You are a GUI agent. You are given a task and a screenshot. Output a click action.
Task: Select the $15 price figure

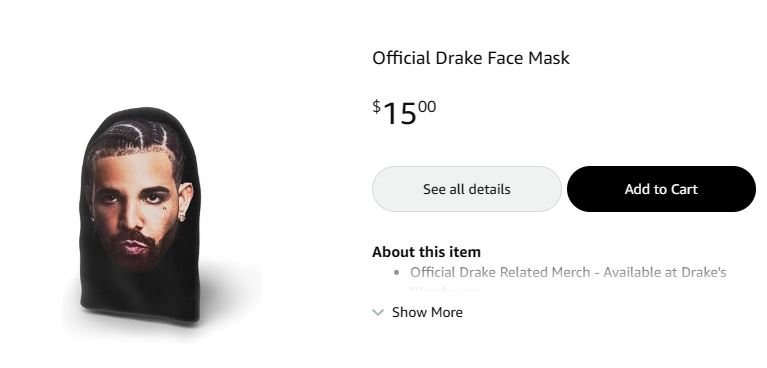point(404,113)
